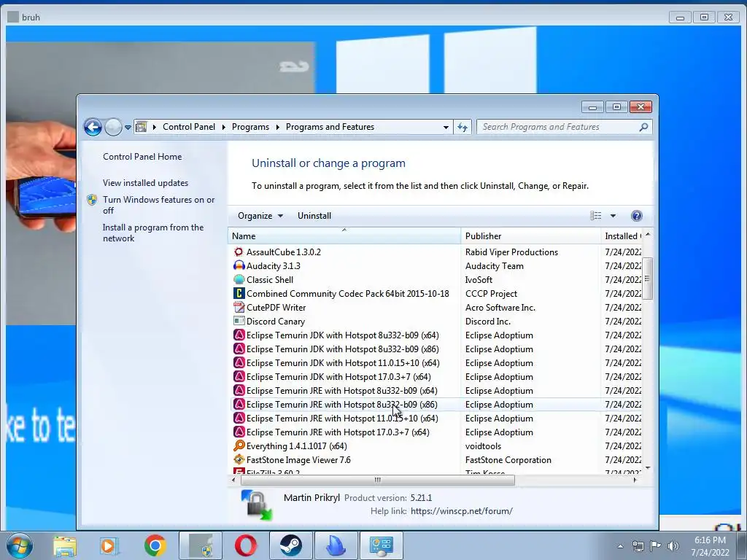Go back with the blue Back arrow
The width and height of the screenshot is (747, 560).
click(93, 127)
